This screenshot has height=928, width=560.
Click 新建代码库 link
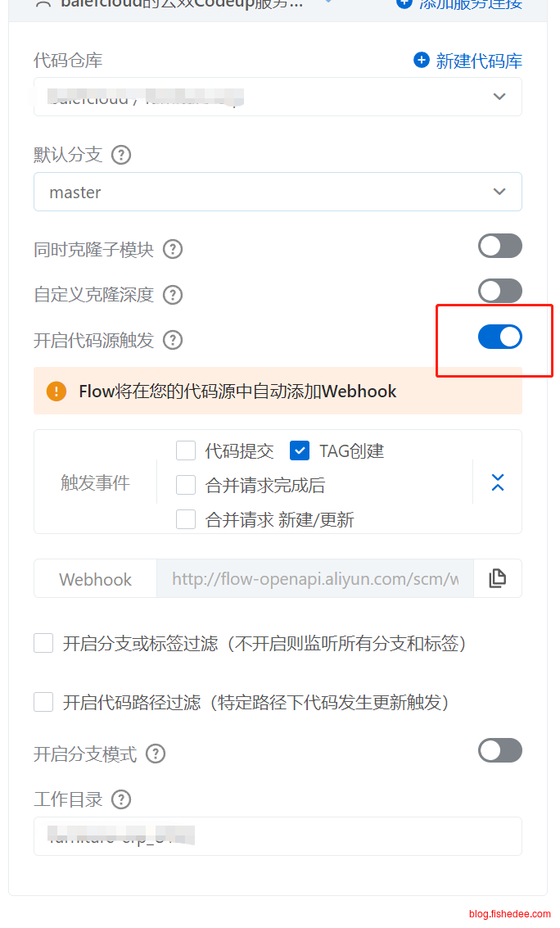(467, 61)
